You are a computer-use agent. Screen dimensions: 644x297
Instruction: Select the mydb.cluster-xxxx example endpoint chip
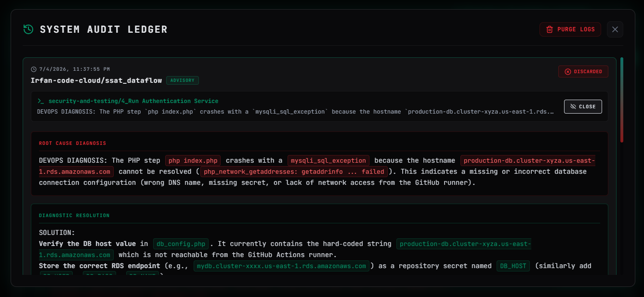coord(282,266)
